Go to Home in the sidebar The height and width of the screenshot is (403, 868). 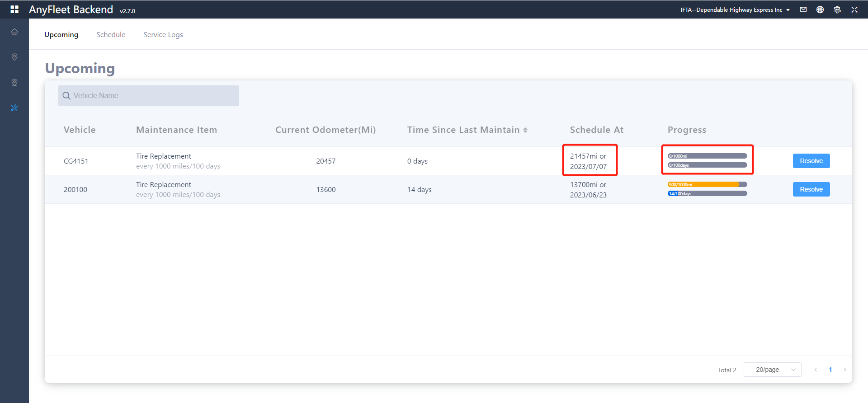(x=14, y=32)
